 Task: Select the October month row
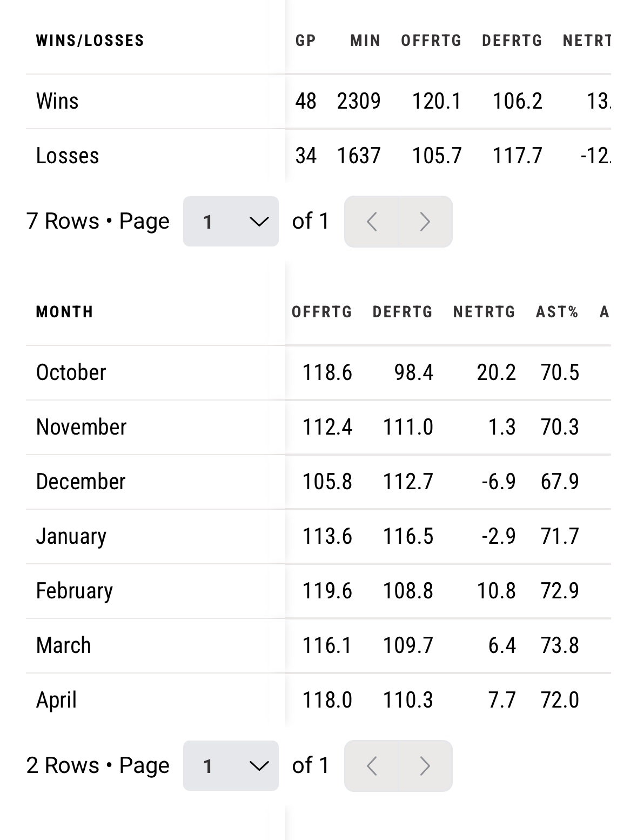click(318, 373)
